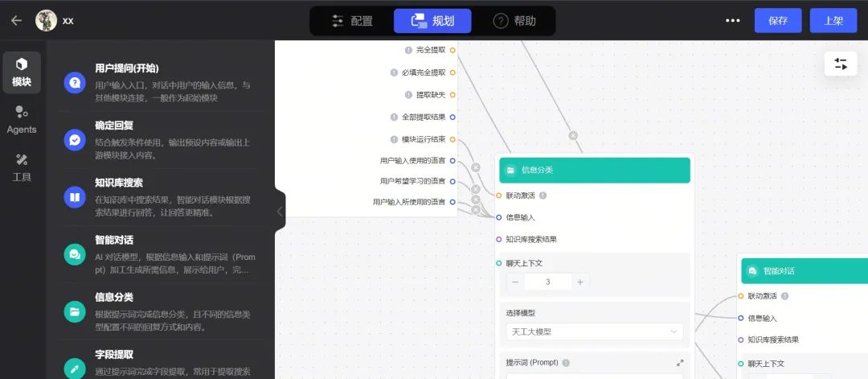The width and height of the screenshot is (868, 379).
Task: Select 信息分类 node's 信息输入 port
Action: [499, 217]
